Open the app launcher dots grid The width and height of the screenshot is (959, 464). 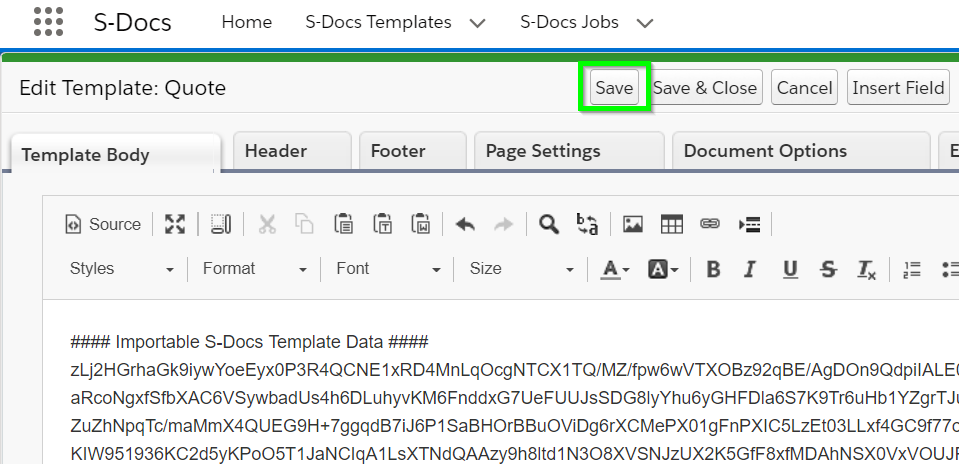pos(48,22)
